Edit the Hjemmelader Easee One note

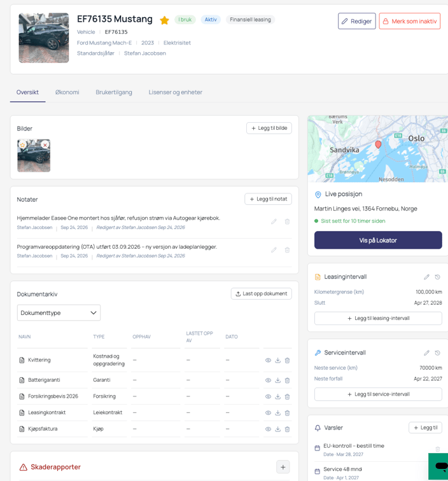click(x=274, y=221)
